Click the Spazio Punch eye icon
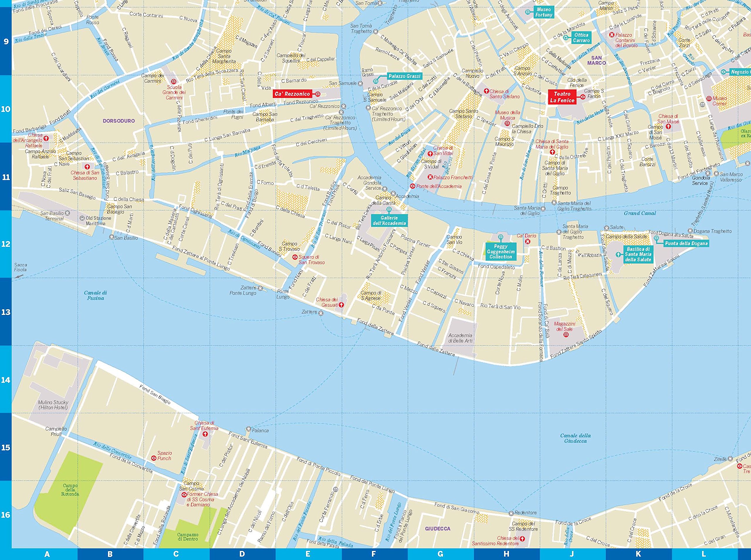751x560 pixels. 154,458
